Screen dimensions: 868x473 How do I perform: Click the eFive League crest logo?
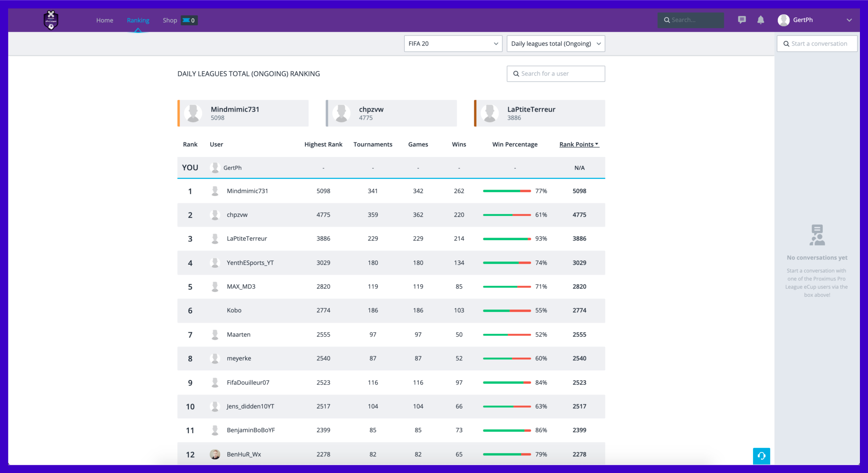51,20
